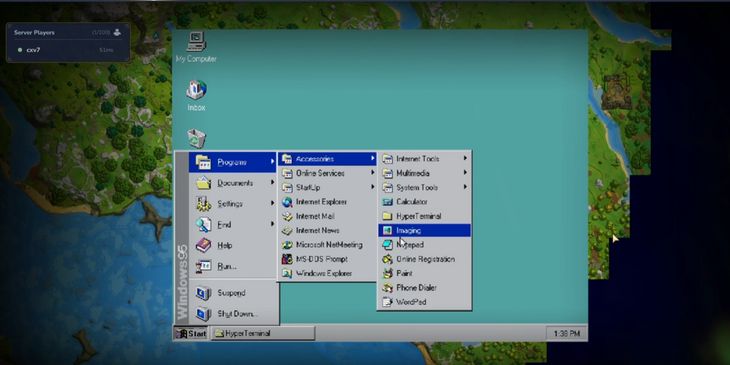
Task: Select StartUp in Programs menu
Action: coord(327,187)
